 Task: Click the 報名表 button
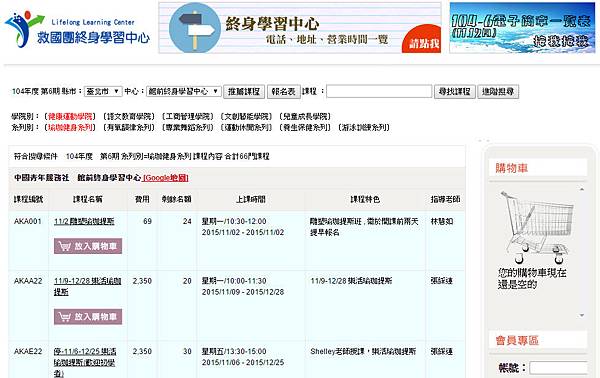click(284, 91)
